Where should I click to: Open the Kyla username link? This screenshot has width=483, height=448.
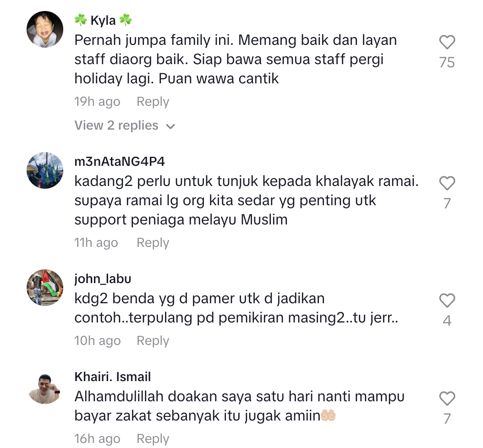(103, 20)
